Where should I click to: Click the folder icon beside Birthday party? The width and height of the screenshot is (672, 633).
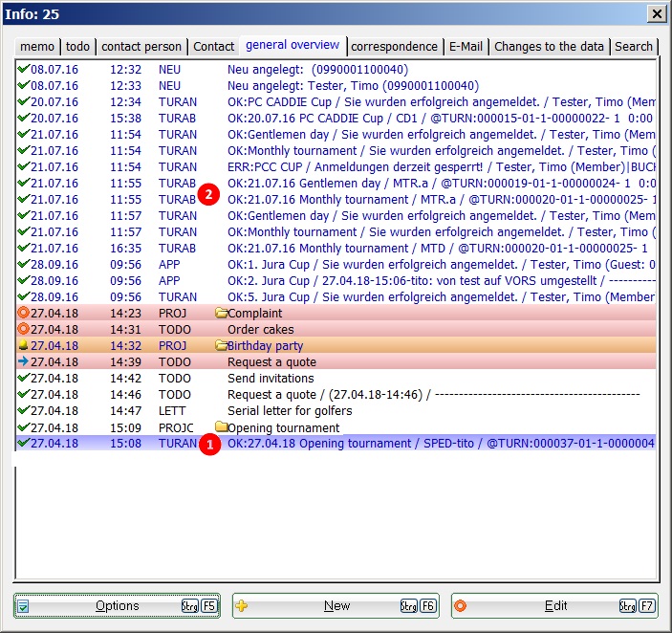pyautogui.click(x=222, y=346)
